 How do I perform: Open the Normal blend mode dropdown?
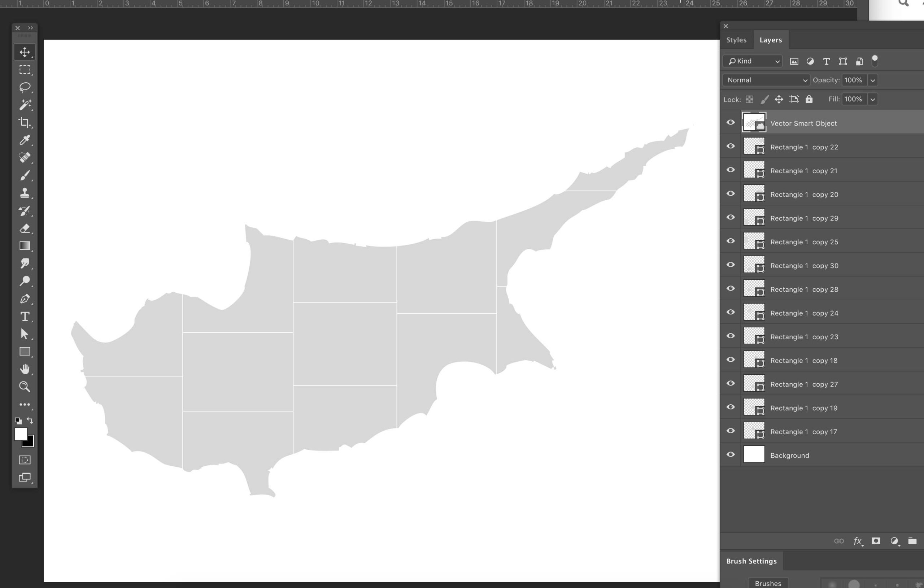click(x=766, y=80)
